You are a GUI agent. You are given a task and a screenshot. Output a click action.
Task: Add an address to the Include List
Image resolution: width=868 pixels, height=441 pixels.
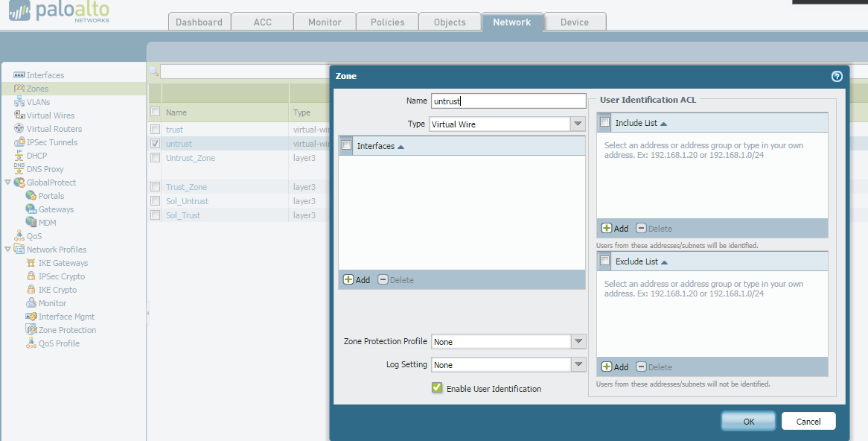coord(615,228)
